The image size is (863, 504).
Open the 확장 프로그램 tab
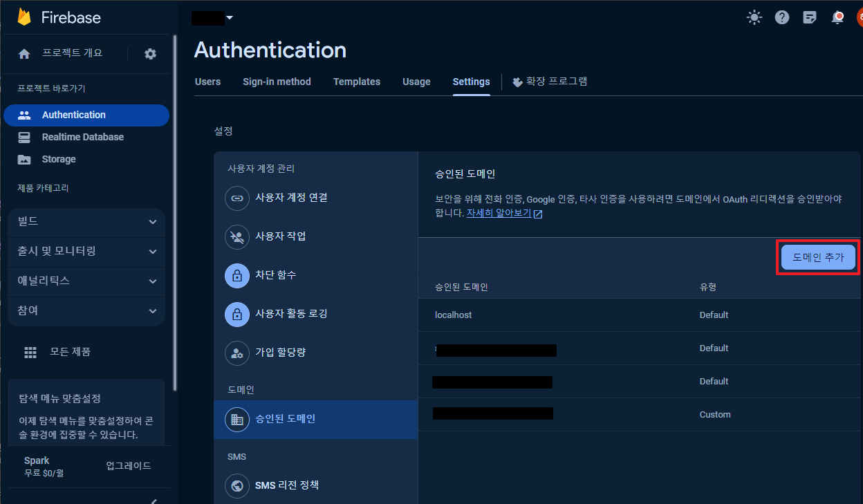point(550,81)
